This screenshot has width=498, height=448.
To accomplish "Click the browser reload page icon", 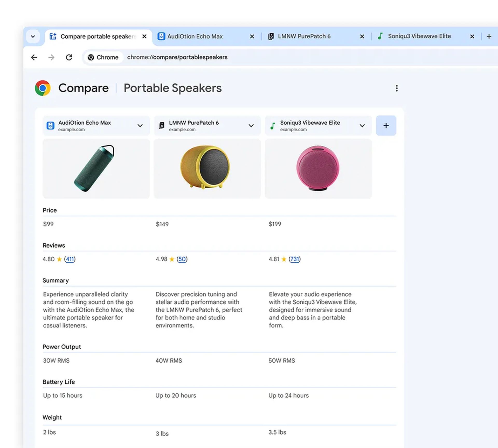I will (69, 57).
